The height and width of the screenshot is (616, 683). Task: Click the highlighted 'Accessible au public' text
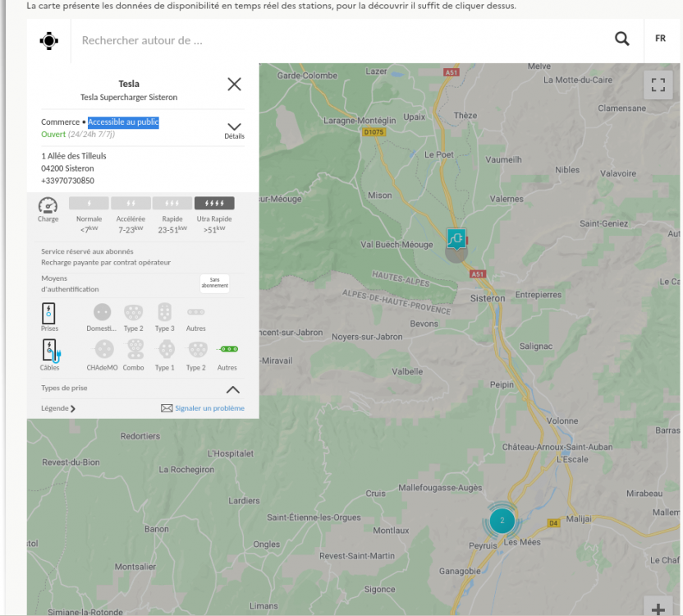123,122
